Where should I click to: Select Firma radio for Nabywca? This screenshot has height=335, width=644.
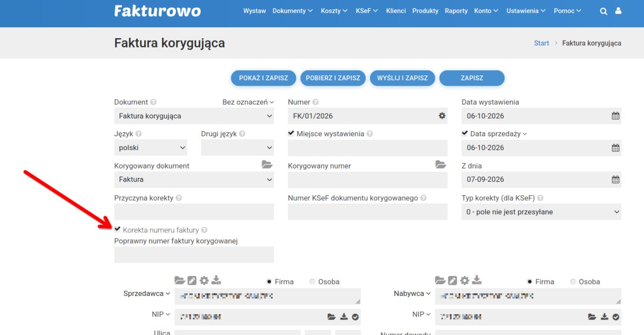pos(530,281)
